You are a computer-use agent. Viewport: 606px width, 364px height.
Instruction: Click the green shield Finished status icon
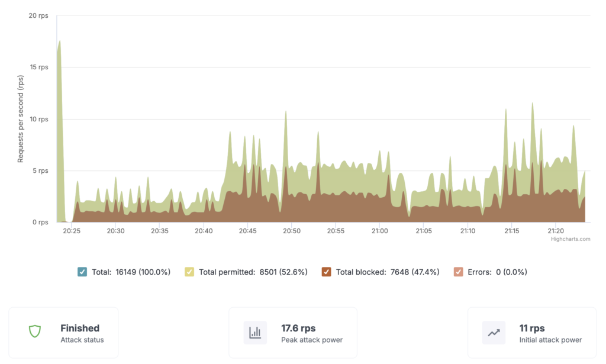coord(35,332)
